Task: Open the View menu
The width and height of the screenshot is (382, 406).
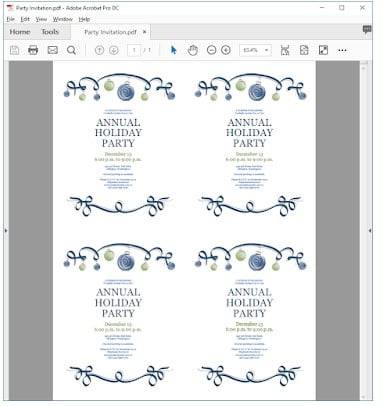Action: 41,19
